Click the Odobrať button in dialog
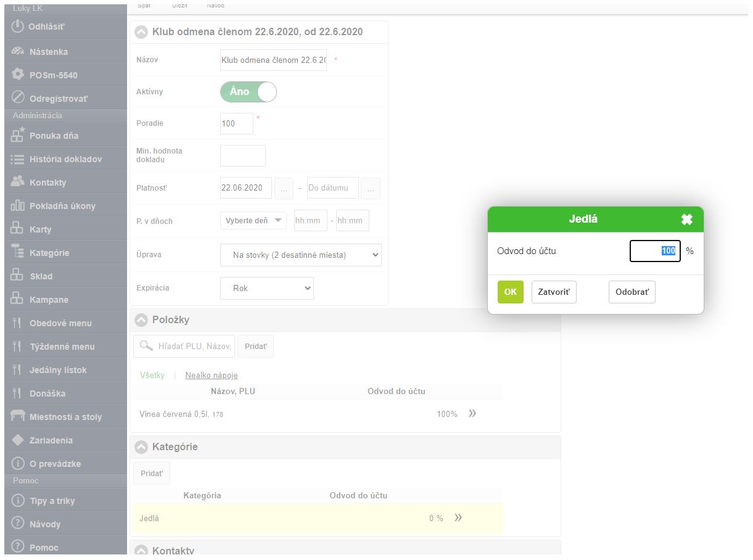This screenshot has height=560, width=753. (x=632, y=292)
